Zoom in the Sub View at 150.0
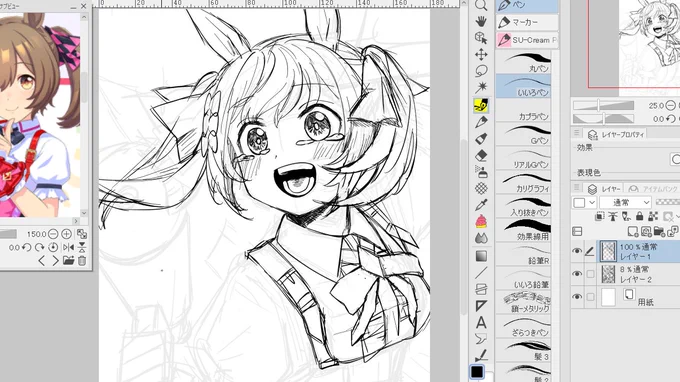This screenshot has height=382, width=680. pos(66,234)
